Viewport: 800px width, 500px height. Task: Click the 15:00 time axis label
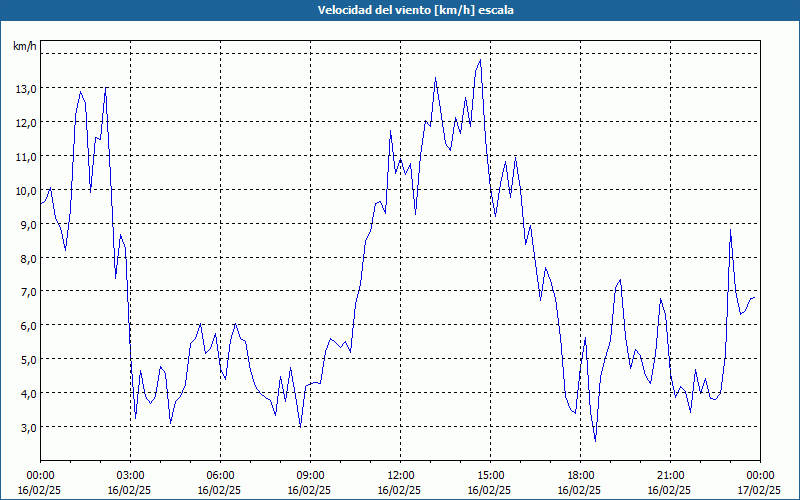pos(490,476)
